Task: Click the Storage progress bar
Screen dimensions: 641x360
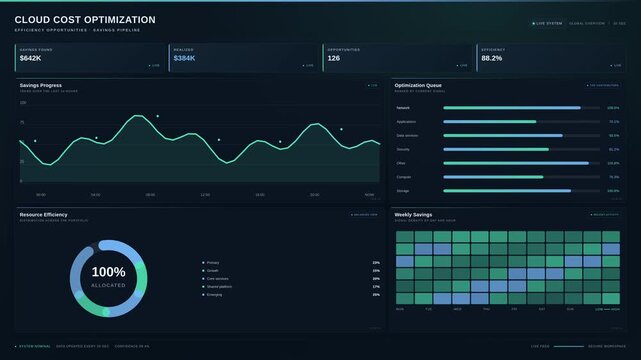Action: coord(521,191)
